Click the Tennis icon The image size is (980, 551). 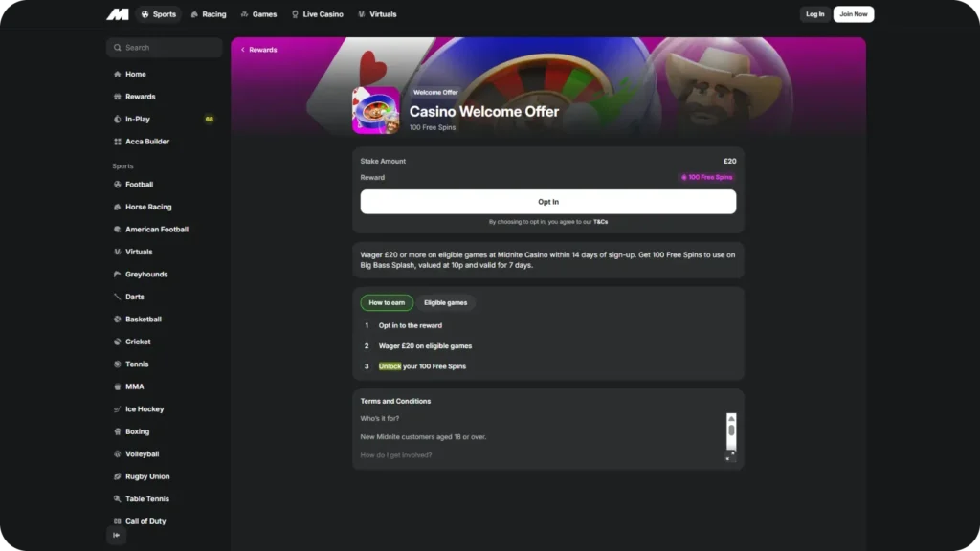118,364
